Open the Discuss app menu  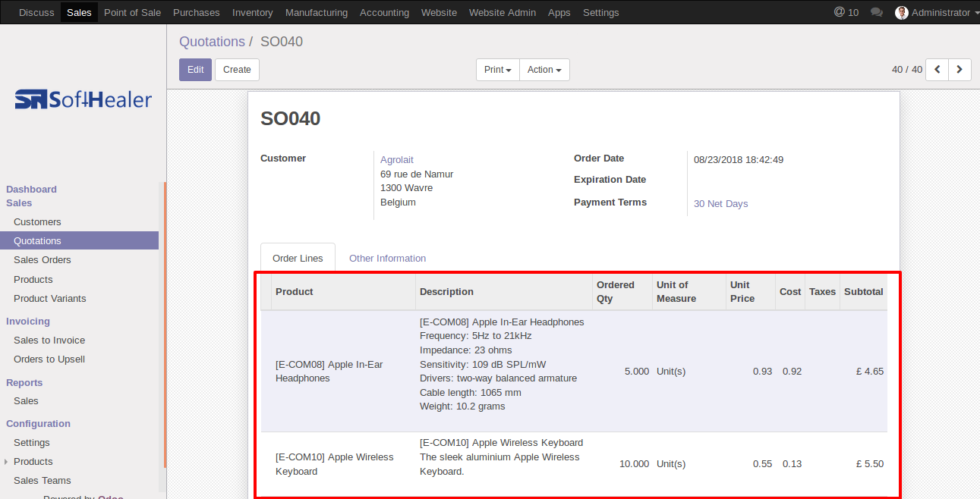[36, 12]
